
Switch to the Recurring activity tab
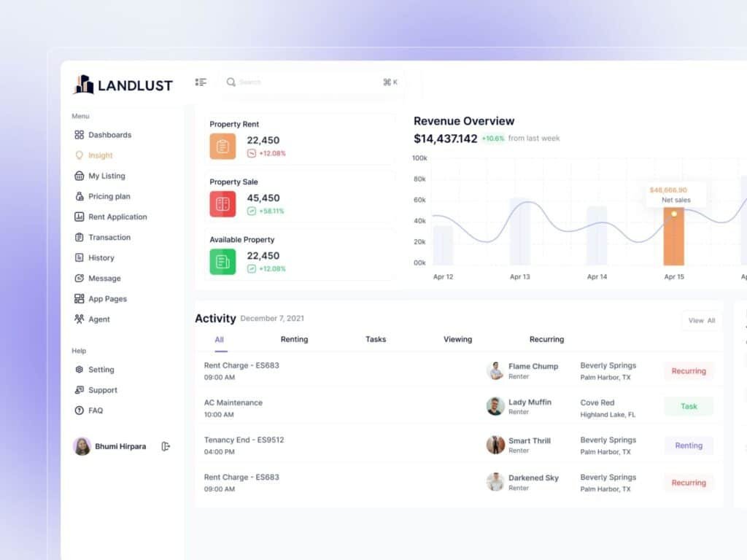click(x=547, y=340)
